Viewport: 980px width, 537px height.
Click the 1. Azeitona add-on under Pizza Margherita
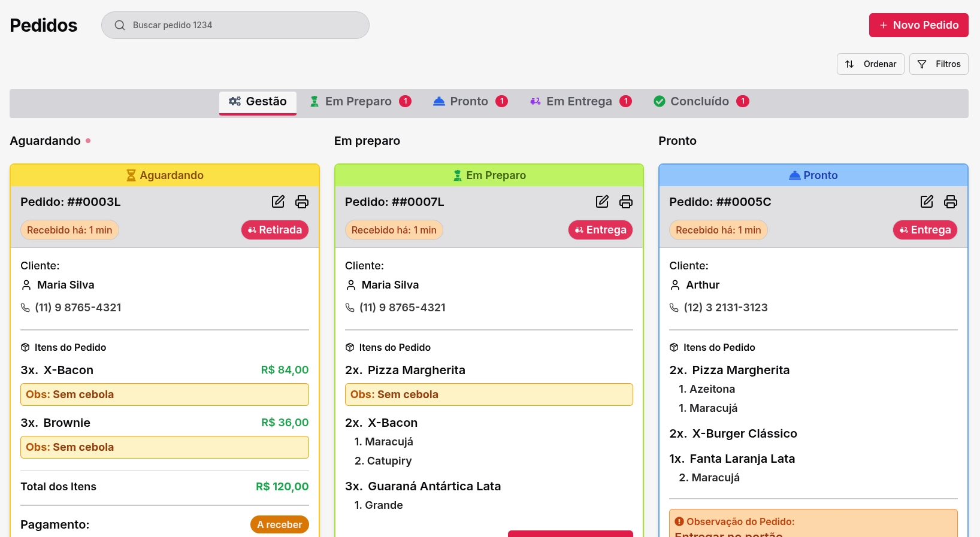(707, 389)
